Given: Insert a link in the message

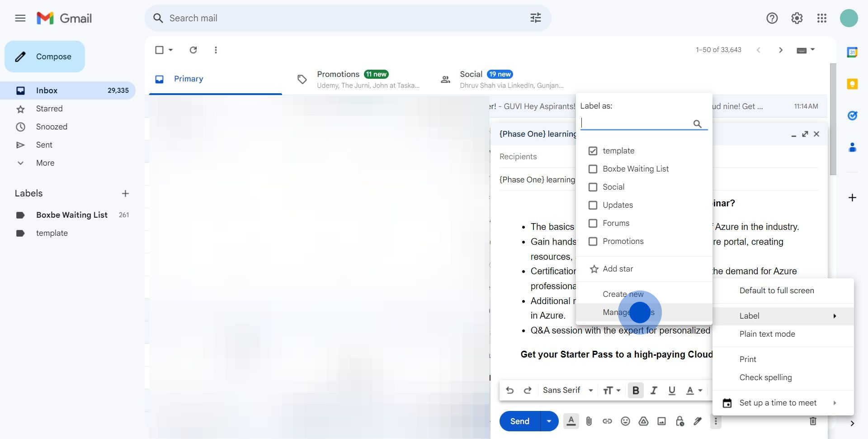Looking at the screenshot, I should pos(607,421).
